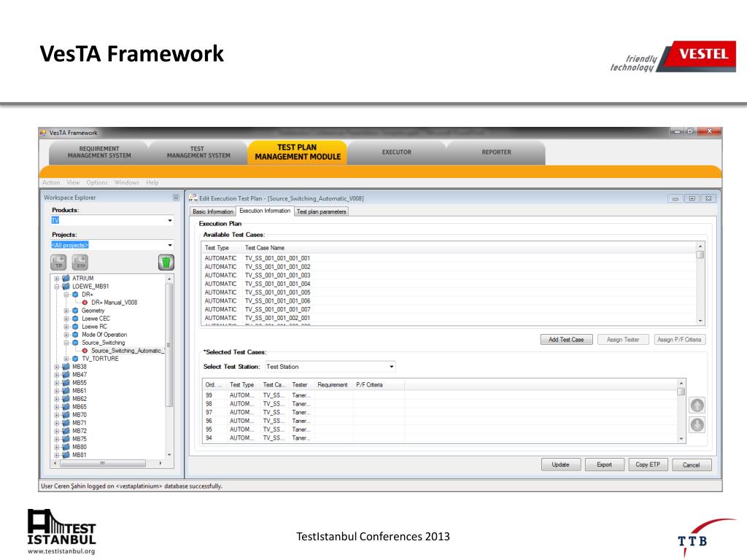Click red Source_Switching_Automatic plan icon

[85, 351]
